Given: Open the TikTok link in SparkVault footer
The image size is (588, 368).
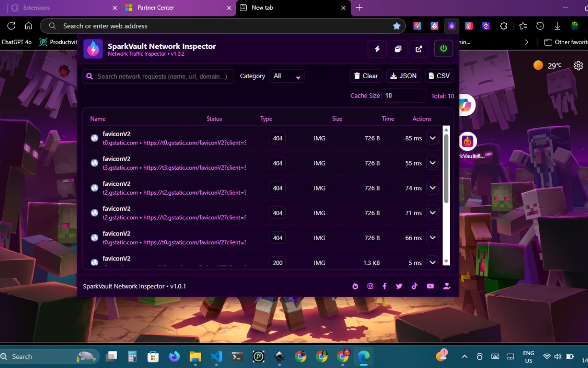Looking at the screenshot, I should coord(414,286).
